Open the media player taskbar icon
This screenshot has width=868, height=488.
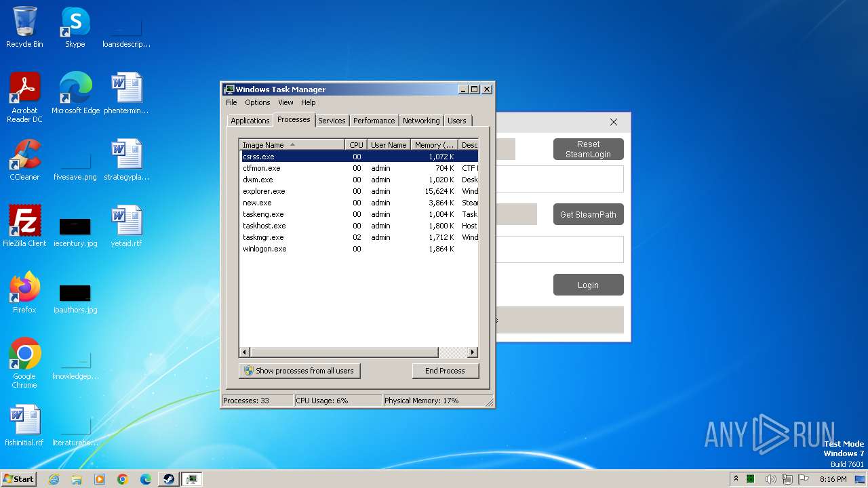pos(100,479)
